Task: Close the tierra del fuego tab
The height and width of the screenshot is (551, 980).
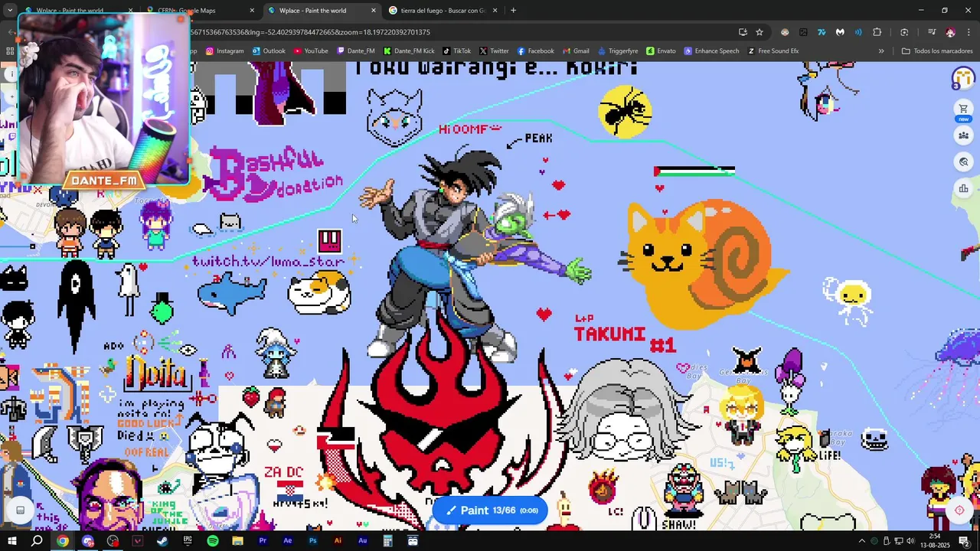Action: coord(495,11)
